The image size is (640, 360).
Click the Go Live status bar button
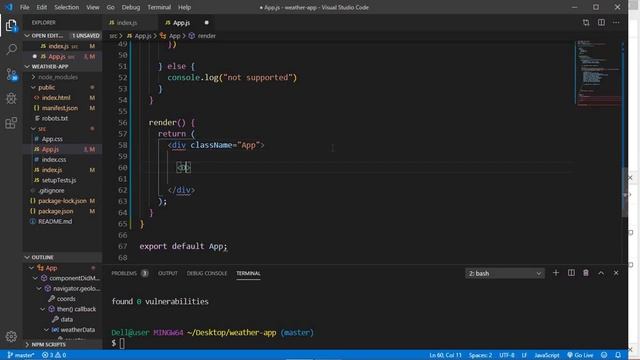pos(580,355)
